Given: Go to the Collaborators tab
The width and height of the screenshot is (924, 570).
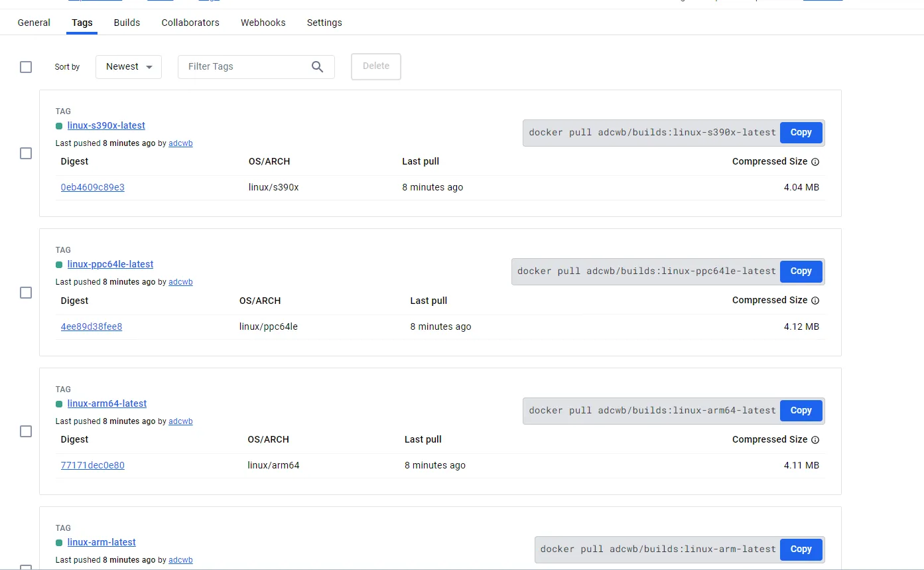Looking at the screenshot, I should click(190, 23).
